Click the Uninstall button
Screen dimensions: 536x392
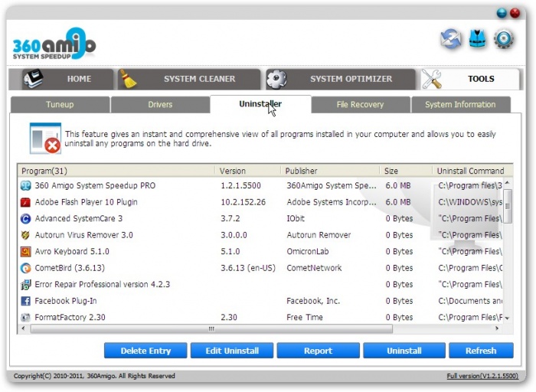pyautogui.click(x=404, y=351)
